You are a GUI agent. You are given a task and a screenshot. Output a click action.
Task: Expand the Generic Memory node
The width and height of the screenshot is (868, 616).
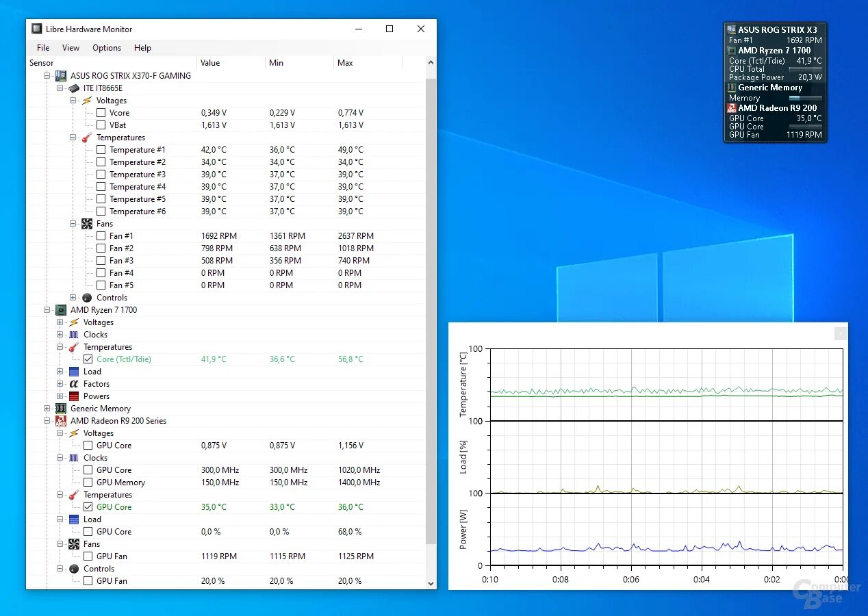click(x=47, y=409)
